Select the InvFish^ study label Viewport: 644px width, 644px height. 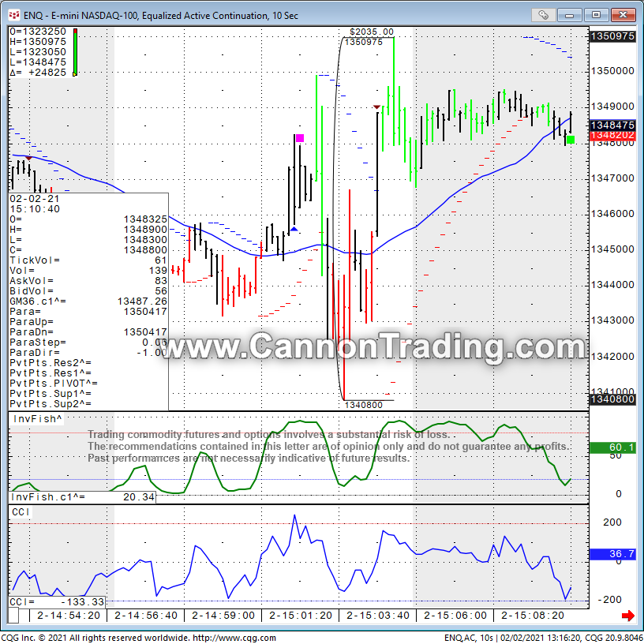[x=37, y=419]
